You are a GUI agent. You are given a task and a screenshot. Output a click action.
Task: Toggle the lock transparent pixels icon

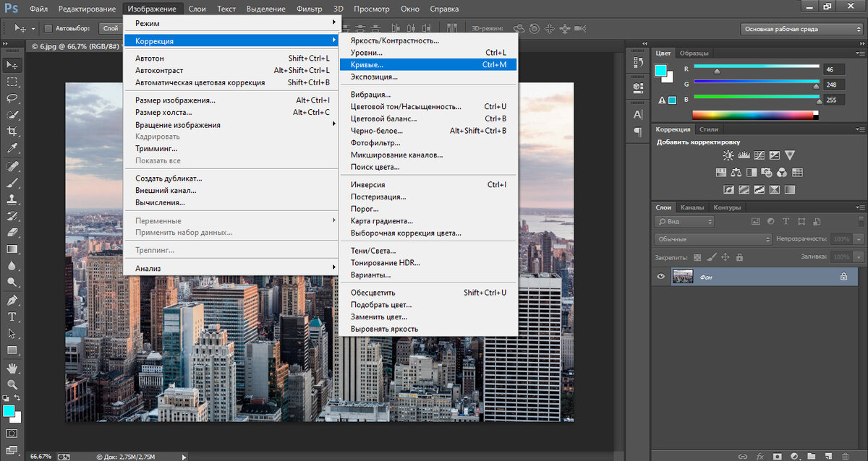(697, 257)
